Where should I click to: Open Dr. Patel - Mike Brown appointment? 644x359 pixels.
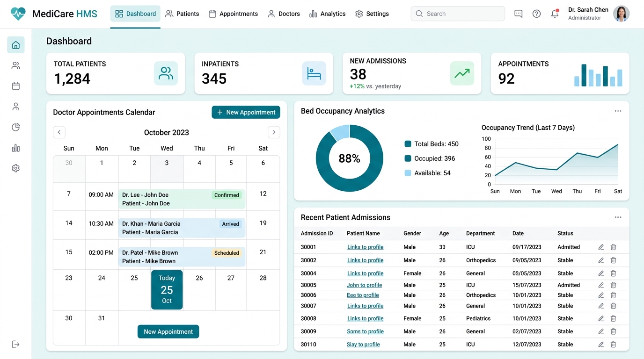click(182, 257)
